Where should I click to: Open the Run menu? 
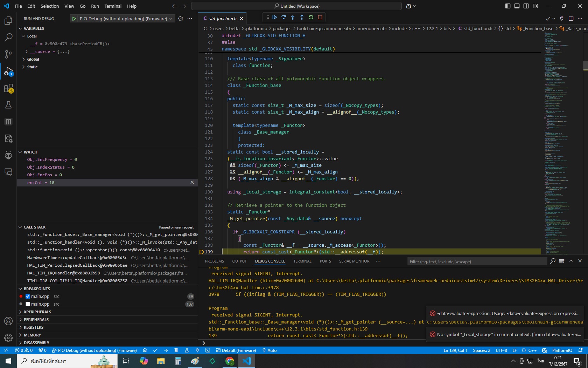[95, 6]
